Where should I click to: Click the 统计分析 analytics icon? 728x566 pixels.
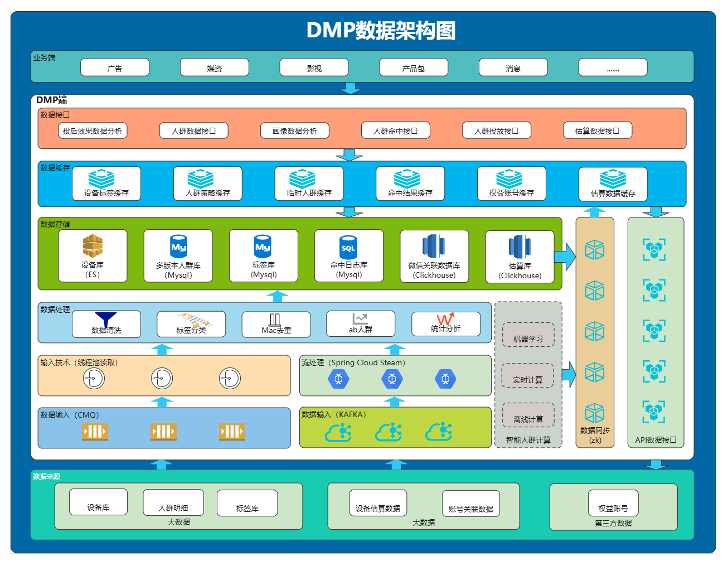tap(445, 318)
